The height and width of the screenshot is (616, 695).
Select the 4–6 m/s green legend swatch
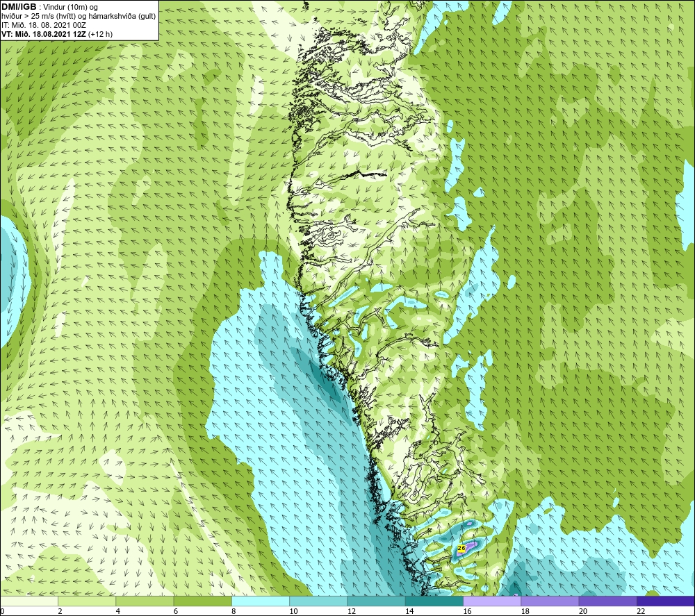coord(145,601)
